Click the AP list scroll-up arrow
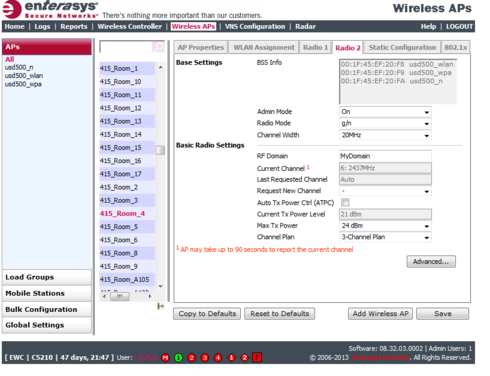The height and width of the screenshot is (376, 490). (161, 67)
